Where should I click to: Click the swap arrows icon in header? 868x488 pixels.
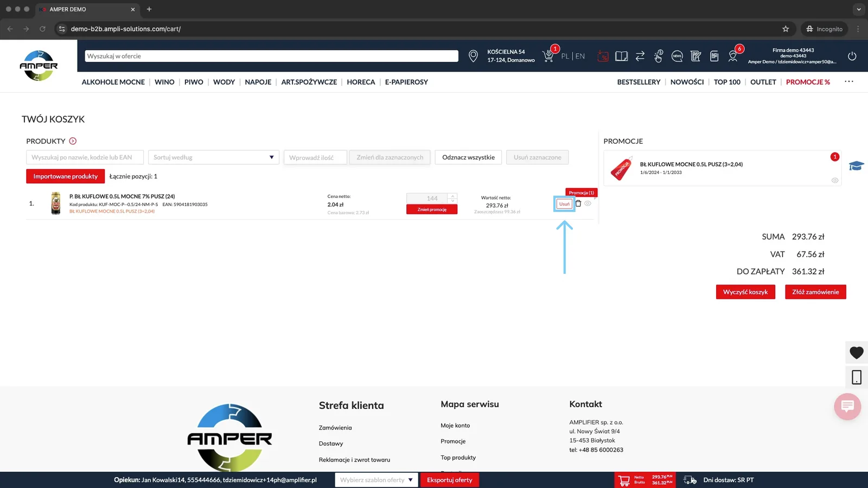[640, 56]
